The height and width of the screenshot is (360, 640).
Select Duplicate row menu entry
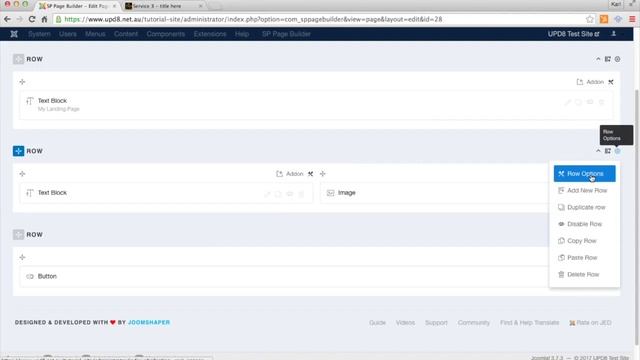pyautogui.click(x=584, y=207)
